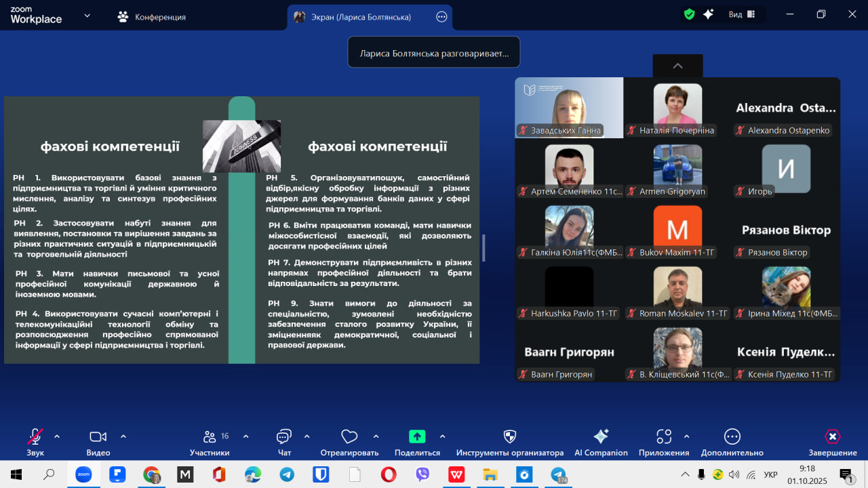Screen dimensions: 868x488
Task: Open Host tools shield icon
Action: click(x=510, y=436)
